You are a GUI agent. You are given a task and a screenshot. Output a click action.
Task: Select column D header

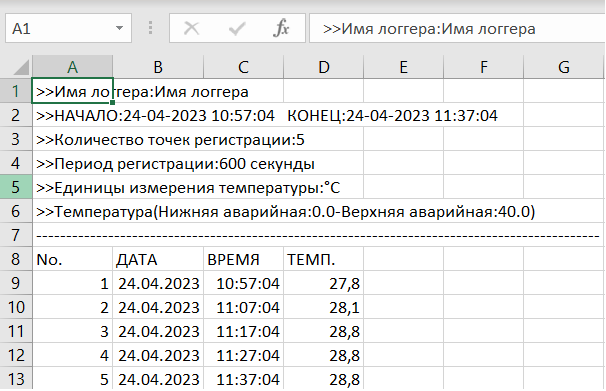click(323, 67)
